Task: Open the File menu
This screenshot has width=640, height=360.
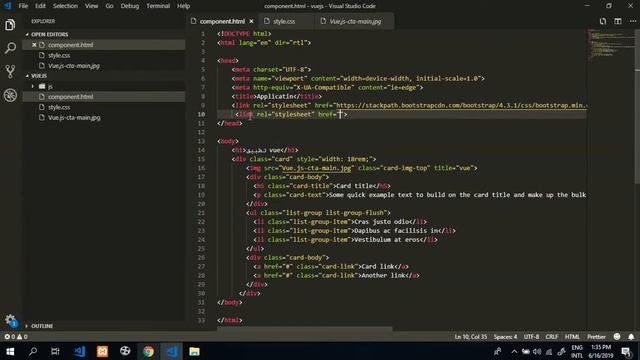Action: click(23, 6)
